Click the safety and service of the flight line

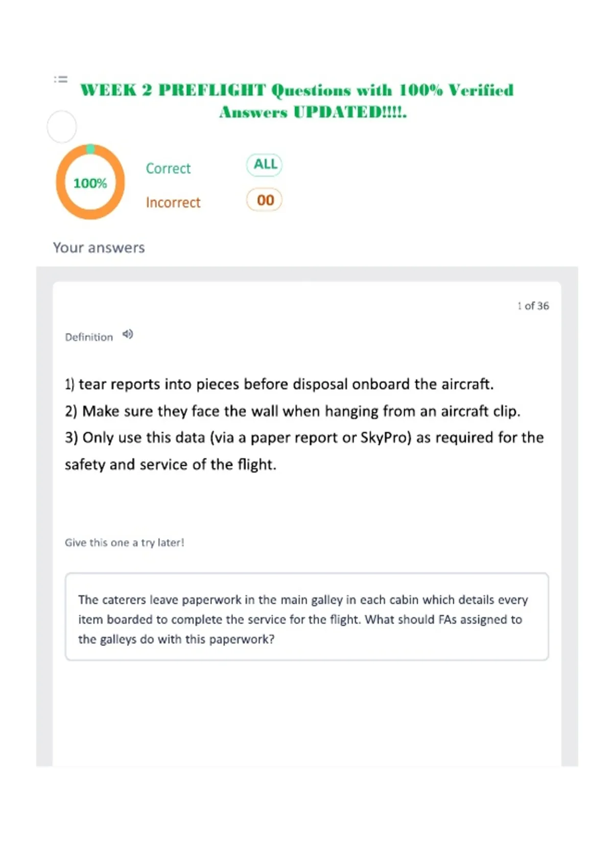(171, 465)
